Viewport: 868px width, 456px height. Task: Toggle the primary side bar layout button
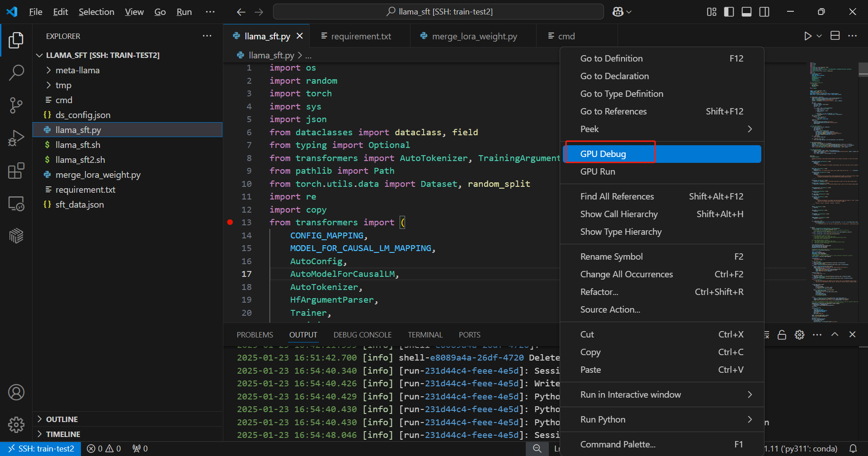(x=729, y=12)
